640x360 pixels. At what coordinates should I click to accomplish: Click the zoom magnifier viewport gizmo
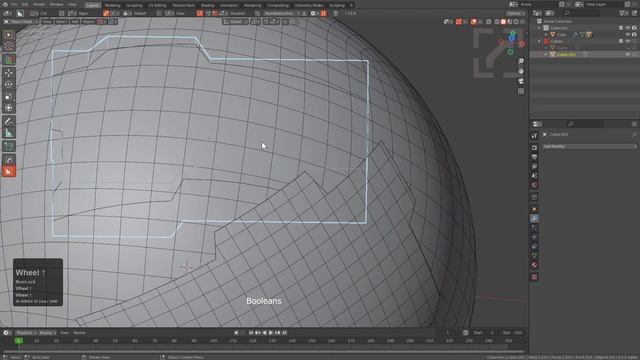(521, 61)
